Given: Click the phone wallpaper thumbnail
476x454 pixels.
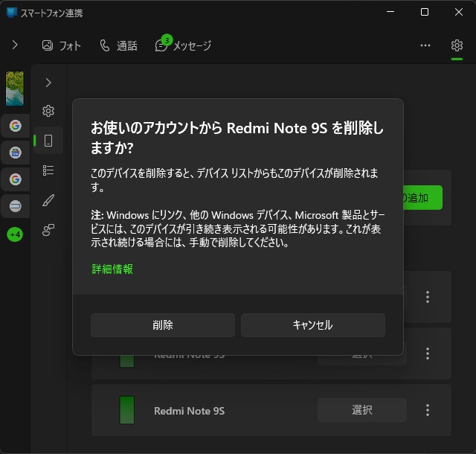Looking at the screenshot, I should point(15,89).
